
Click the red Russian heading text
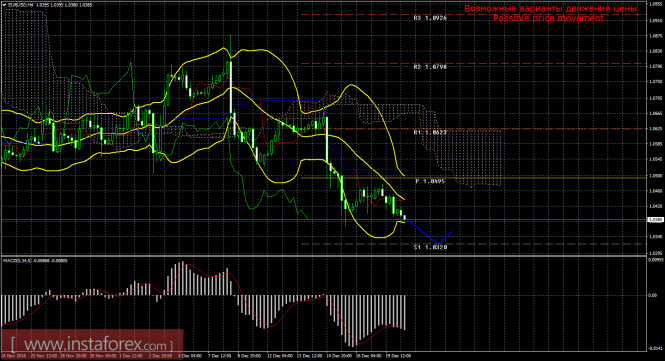point(550,8)
